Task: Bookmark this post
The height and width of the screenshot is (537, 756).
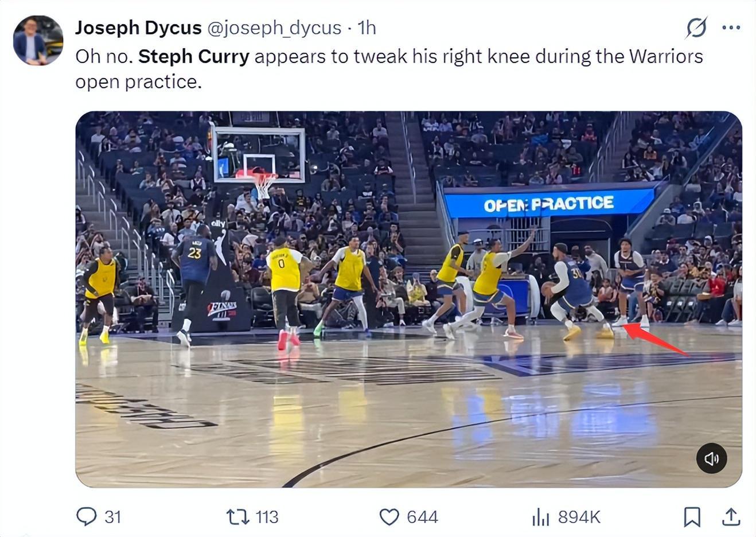Action: (x=692, y=516)
